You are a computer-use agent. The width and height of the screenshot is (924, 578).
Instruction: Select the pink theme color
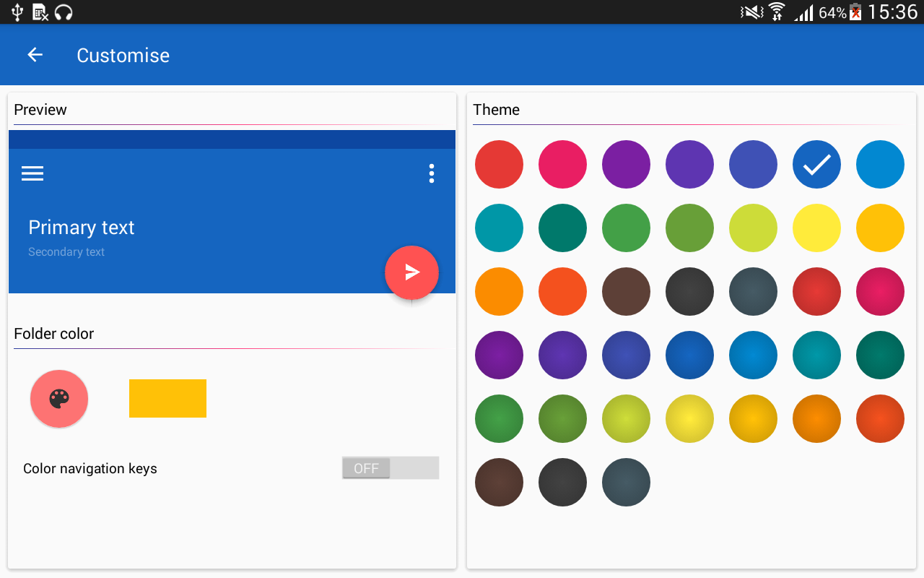pyautogui.click(x=562, y=164)
